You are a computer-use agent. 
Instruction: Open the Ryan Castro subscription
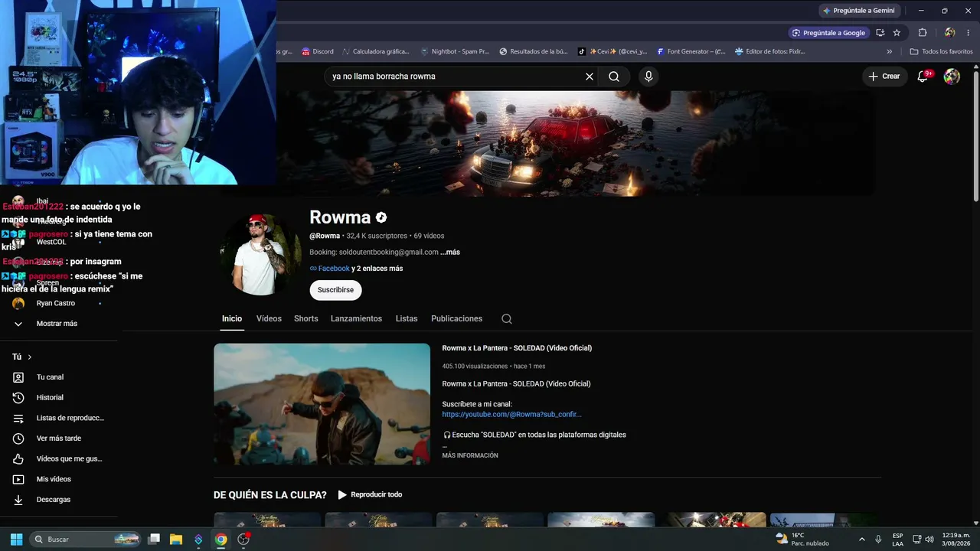(x=57, y=303)
